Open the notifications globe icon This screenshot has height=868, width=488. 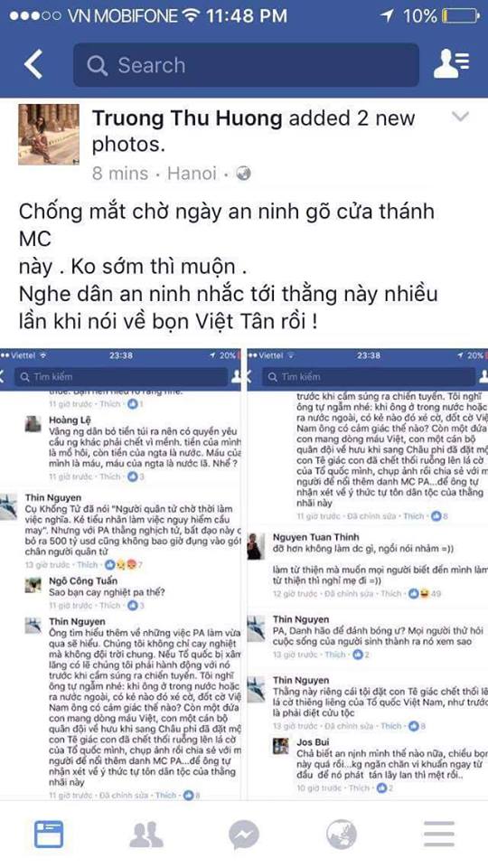coord(342,835)
